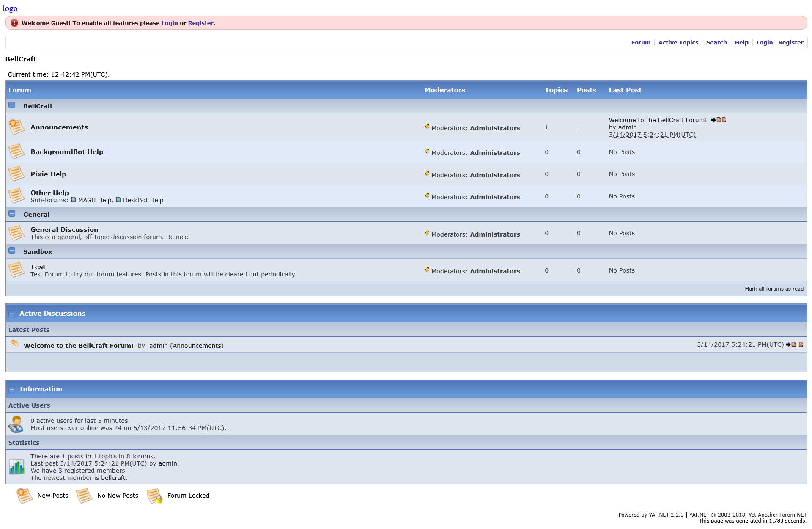Click the last-post arrow icon in the Latest Posts row
Screen dimensions: 812x529
pos(788,344)
